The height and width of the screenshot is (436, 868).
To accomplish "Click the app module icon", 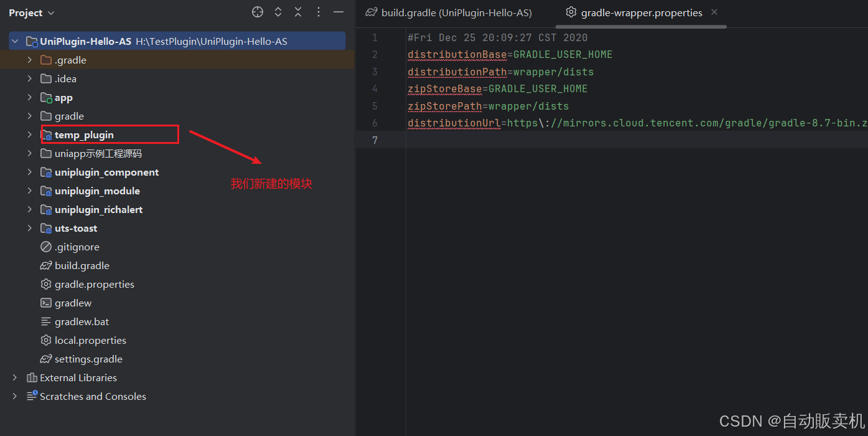I will (x=46, y=98).
